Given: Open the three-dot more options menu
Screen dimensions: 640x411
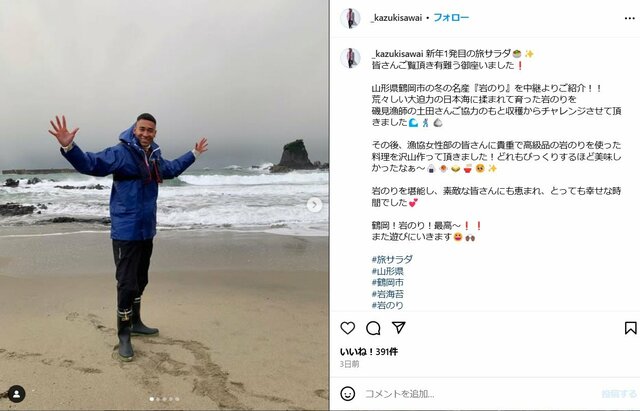Looking at the screenshot, I should coord(630,18).
